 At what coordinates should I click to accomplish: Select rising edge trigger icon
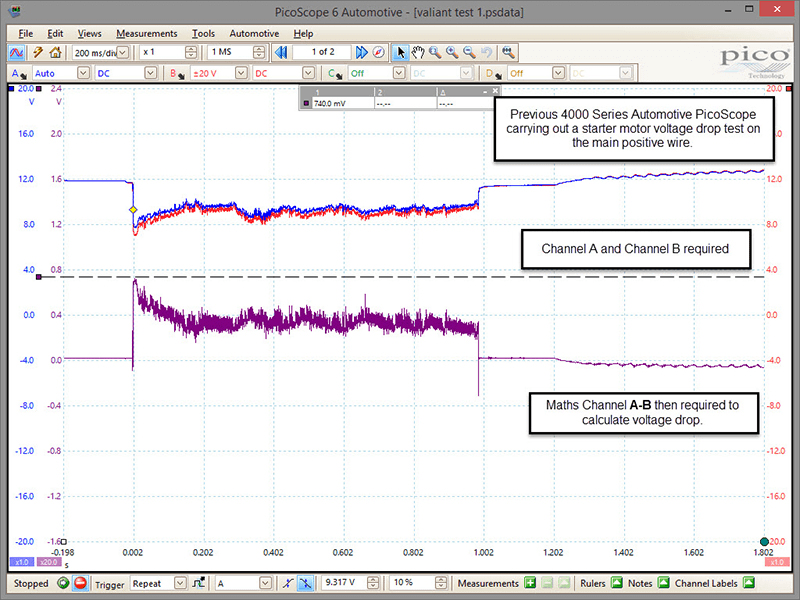[x=288, y=583]
